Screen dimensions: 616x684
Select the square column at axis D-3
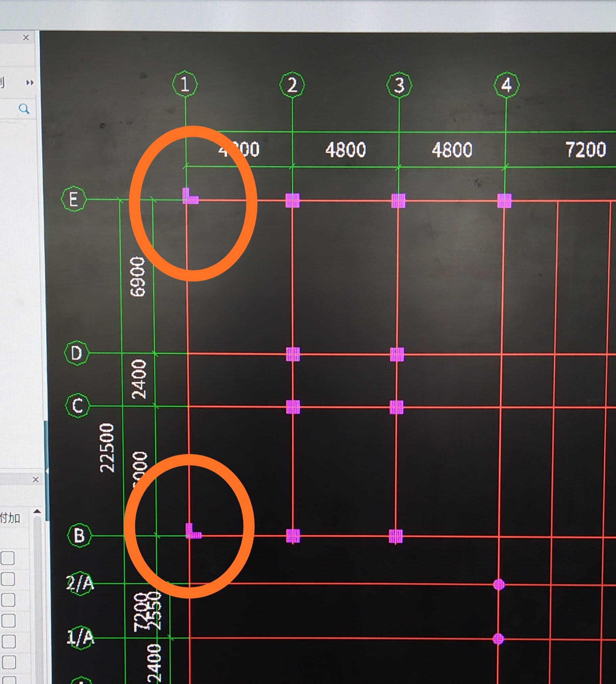[x=397, y=354]
